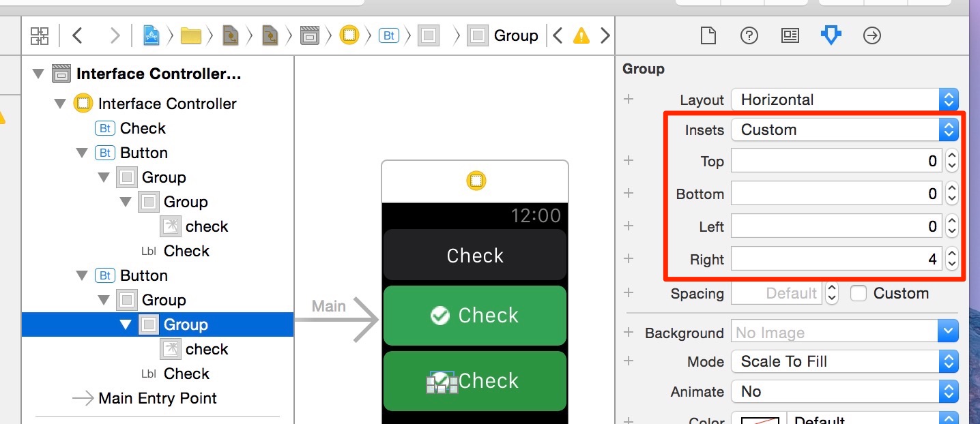Click the yellow warning triangle in jump bar

(581, 35)
